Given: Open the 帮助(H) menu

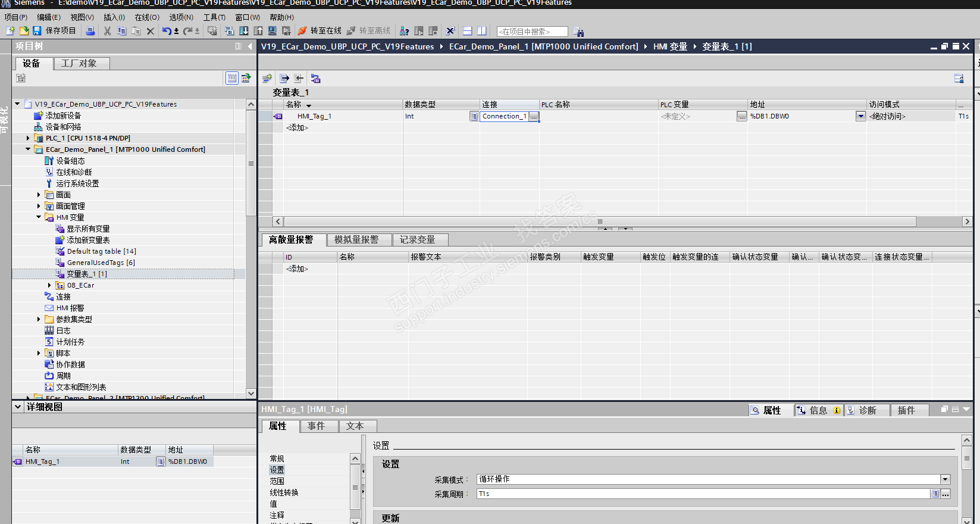Looking at the screenshot, I should coord(282,17).
